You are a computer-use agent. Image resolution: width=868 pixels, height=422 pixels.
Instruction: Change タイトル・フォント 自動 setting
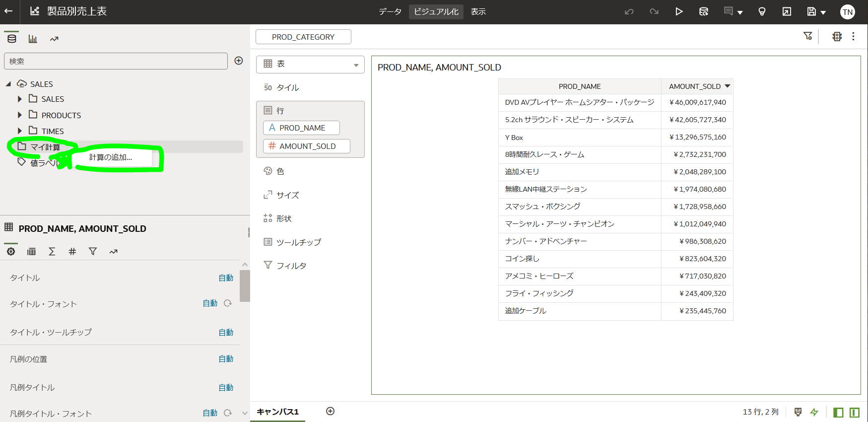click(210, 303)
